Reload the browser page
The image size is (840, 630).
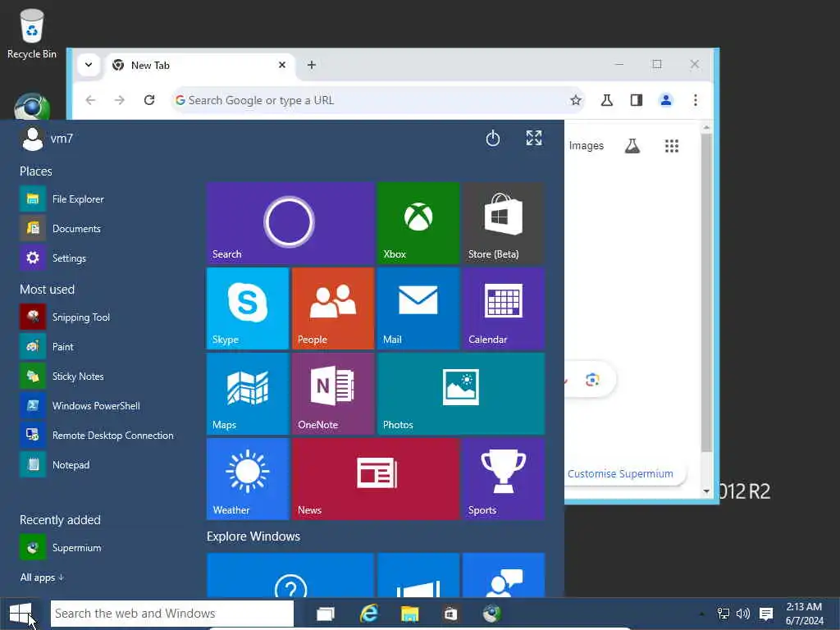149,100
